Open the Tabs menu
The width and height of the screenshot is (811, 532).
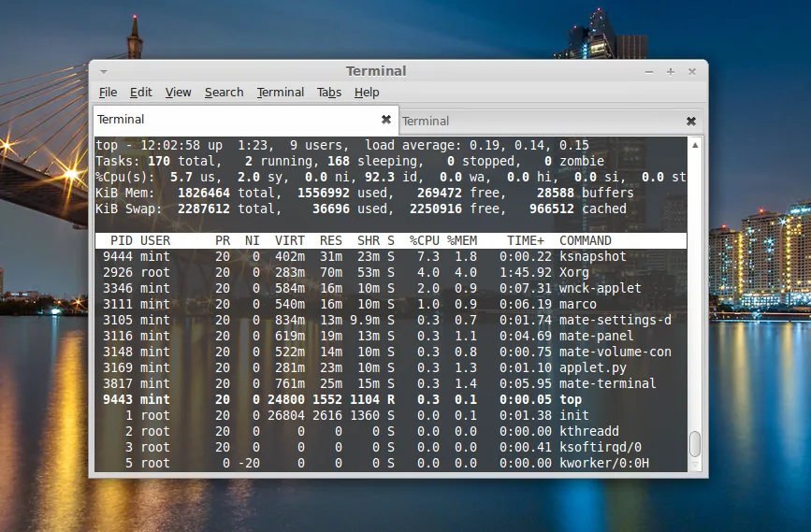point(329,92)
